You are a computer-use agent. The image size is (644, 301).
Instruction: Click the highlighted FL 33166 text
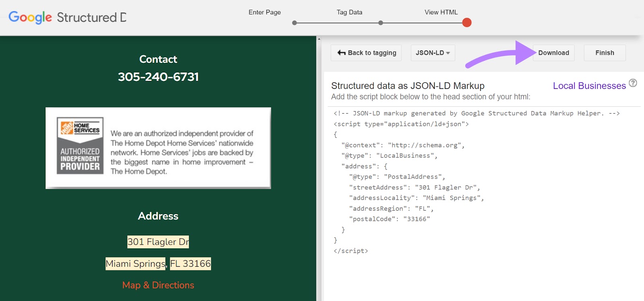pos(190,264)
